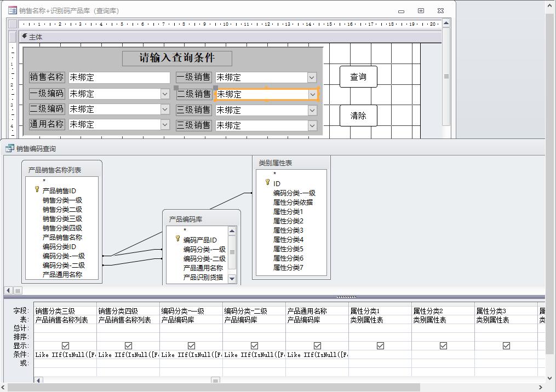
Task: Click the right arrow of the bottom outer scrollbar
Action: [541, 388]
